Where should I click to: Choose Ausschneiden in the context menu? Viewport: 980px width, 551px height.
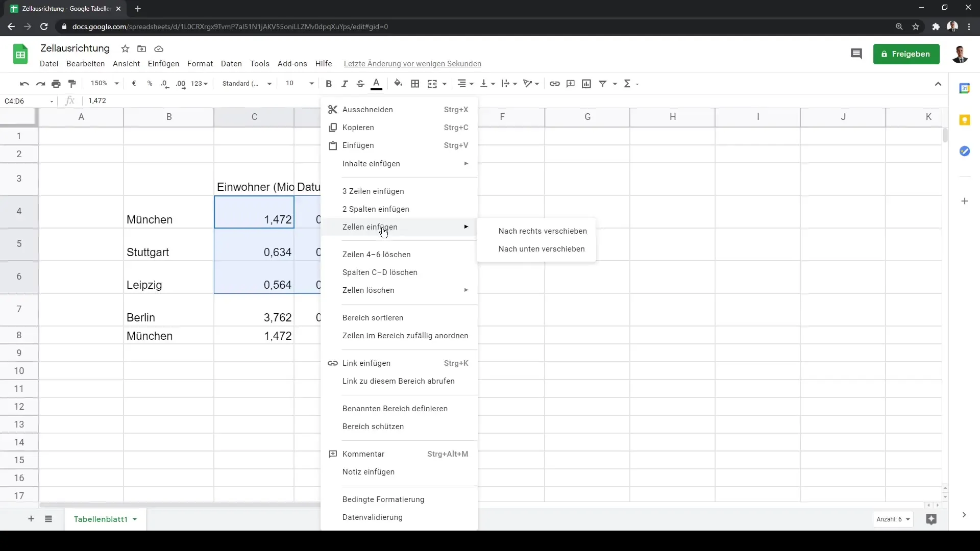399,110
